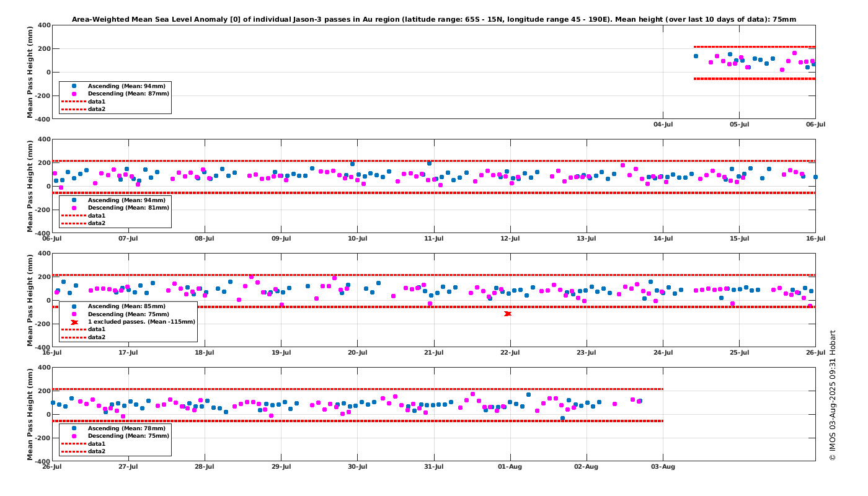Click the '25-Jul' date tick label

740,353
